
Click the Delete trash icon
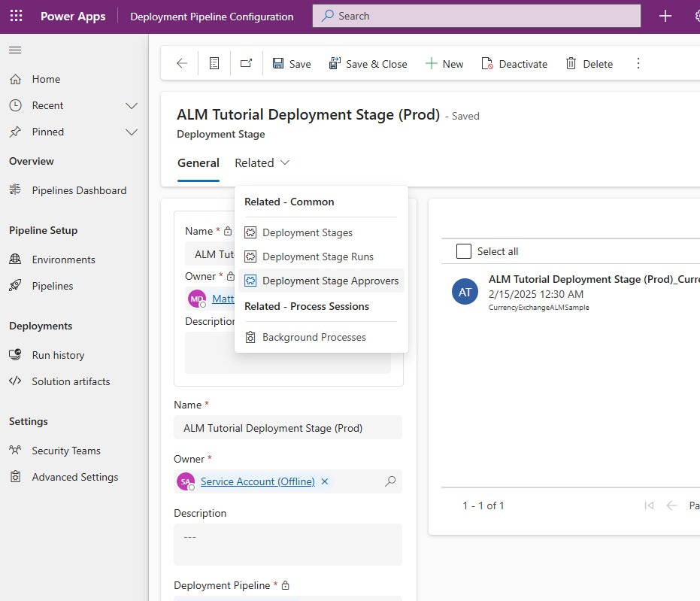(x=571, y=63)
